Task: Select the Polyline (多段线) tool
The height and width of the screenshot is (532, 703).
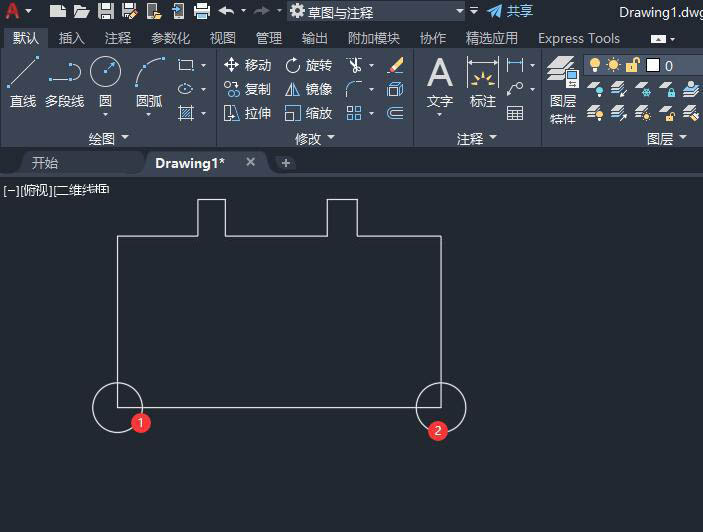Action: (65, 82)
